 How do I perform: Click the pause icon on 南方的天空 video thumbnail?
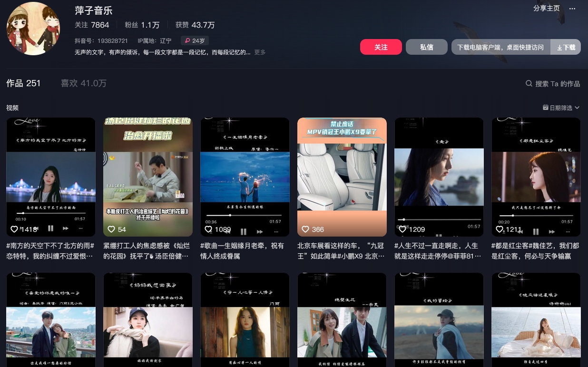pos(50,229)
